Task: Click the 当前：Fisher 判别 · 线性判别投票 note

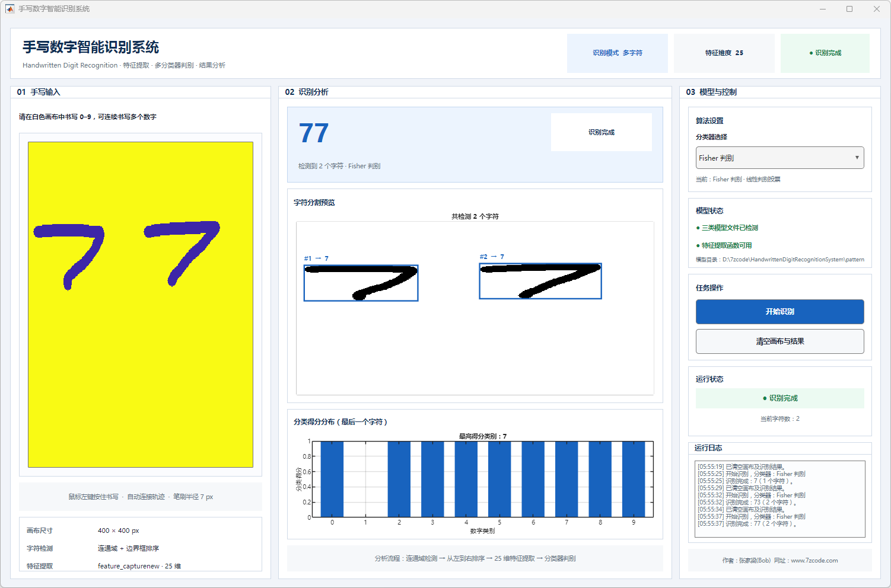Action: pyautogui.click(x=738, y=179)
